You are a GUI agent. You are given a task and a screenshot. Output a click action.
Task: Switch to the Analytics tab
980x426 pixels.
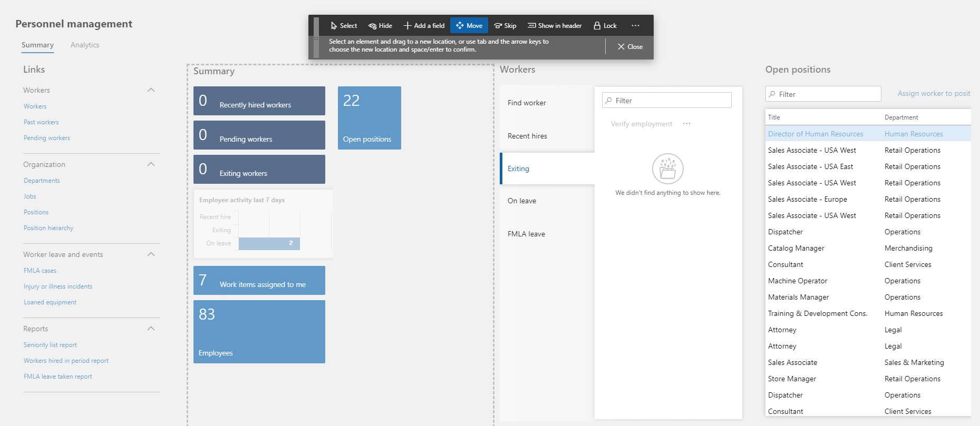click(x=85, y=45)
